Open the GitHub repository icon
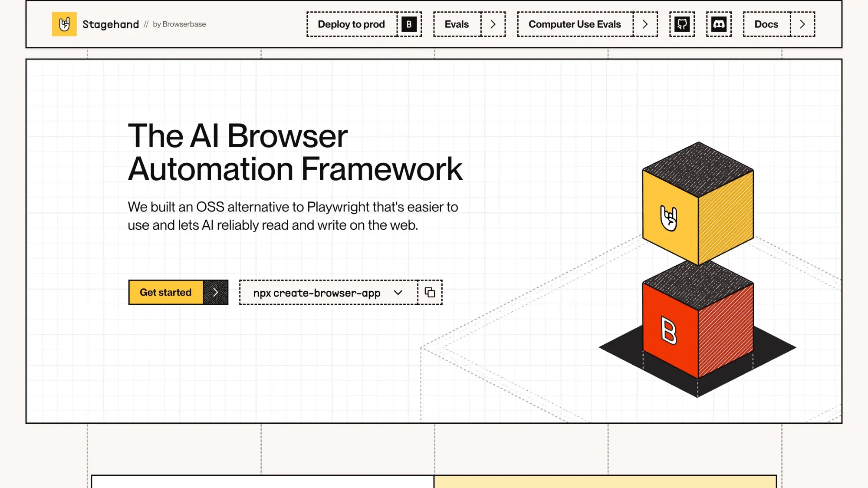This screenshot has height=488, width=868. point(682,24)
